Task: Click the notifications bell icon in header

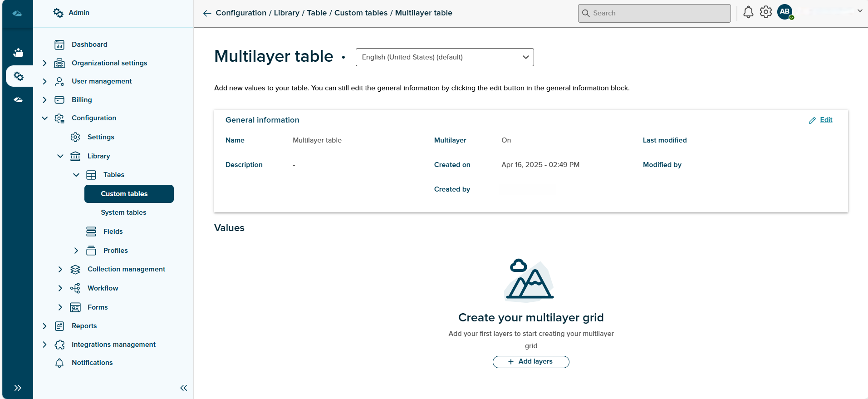Action: tap(748, 12)
